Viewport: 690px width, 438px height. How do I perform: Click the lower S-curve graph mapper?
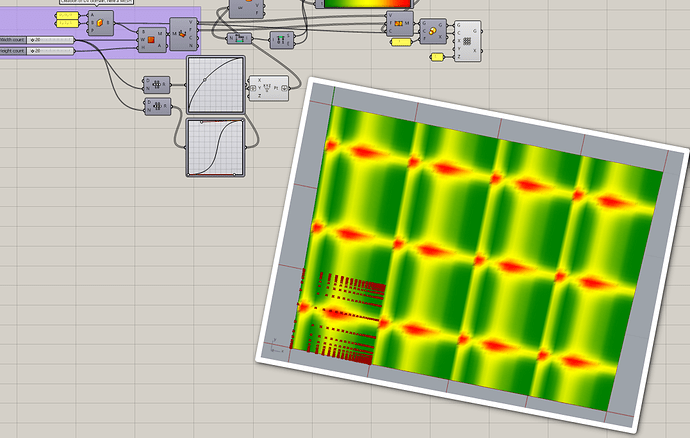pyautogui.click(x=216, y=147)
